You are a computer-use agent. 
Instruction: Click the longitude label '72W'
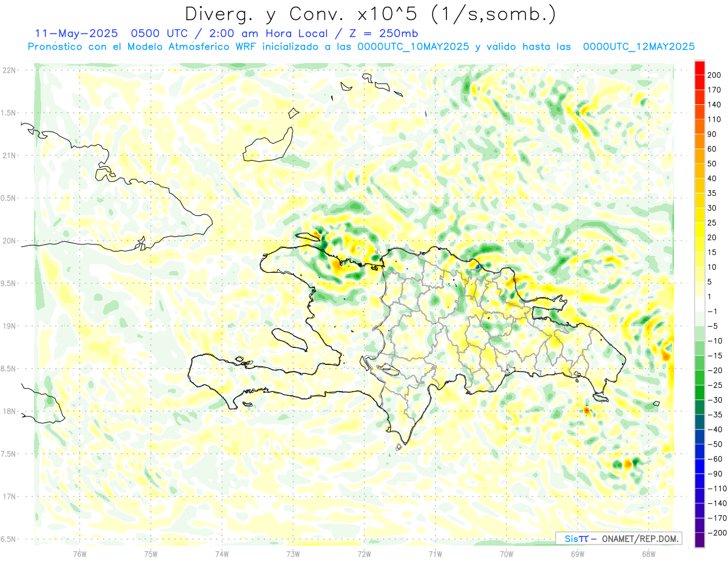[364, 554]
